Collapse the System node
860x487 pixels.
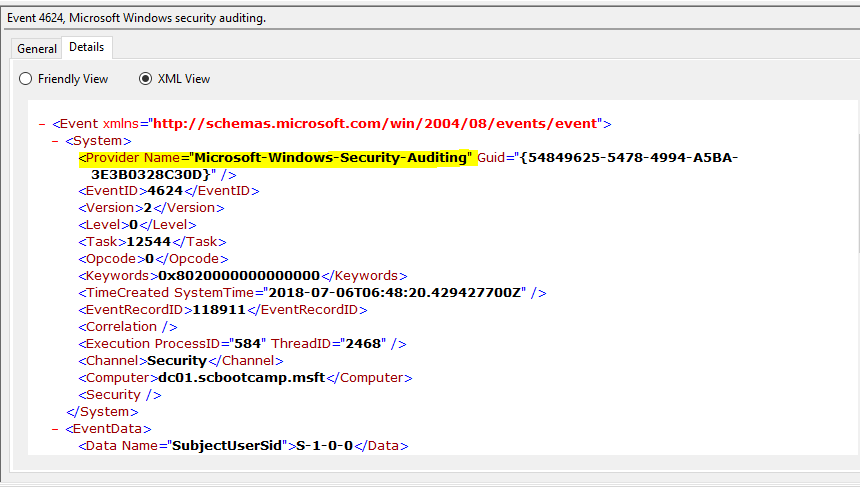point(55,141)
